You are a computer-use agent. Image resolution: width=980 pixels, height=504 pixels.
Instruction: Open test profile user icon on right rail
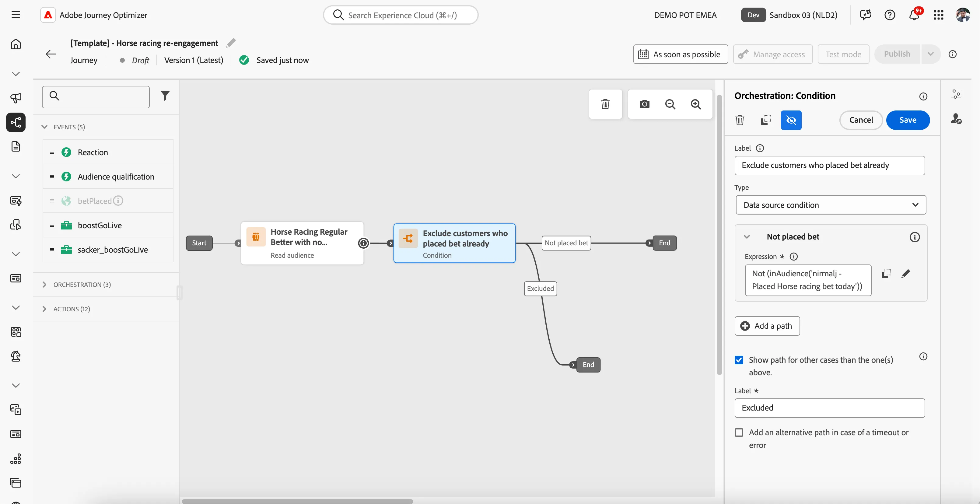click(x=956, y=119)
